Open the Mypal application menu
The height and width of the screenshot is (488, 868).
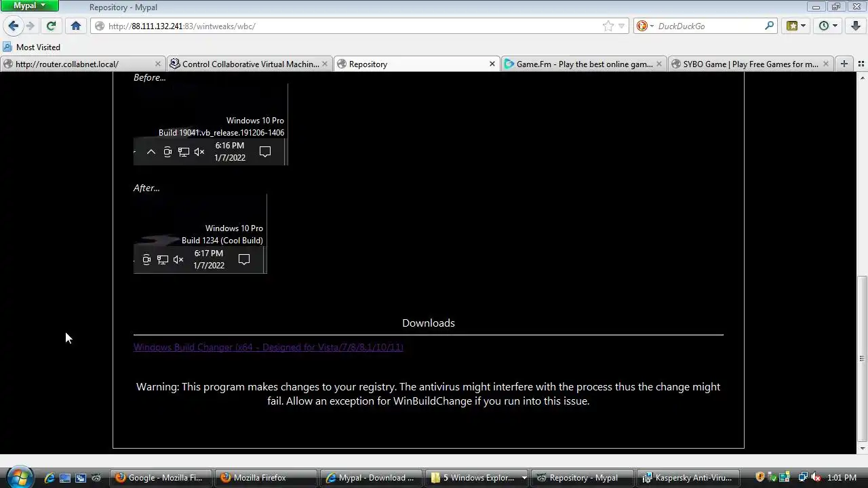tap(29, 5)
